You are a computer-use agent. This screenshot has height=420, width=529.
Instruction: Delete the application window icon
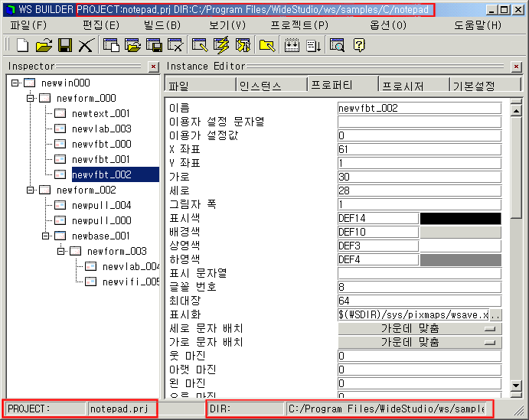[x=175, y=45]
